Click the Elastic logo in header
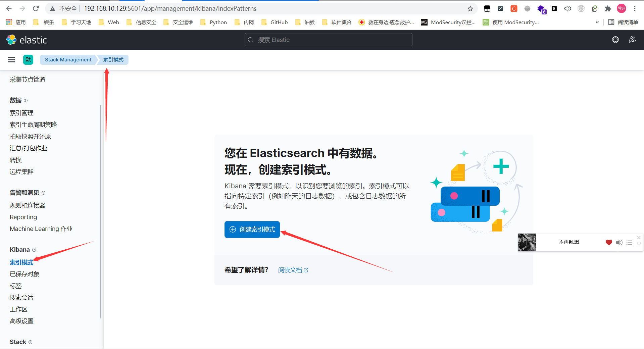The width and height of the screenshot is (644, 349). (27, 40)
